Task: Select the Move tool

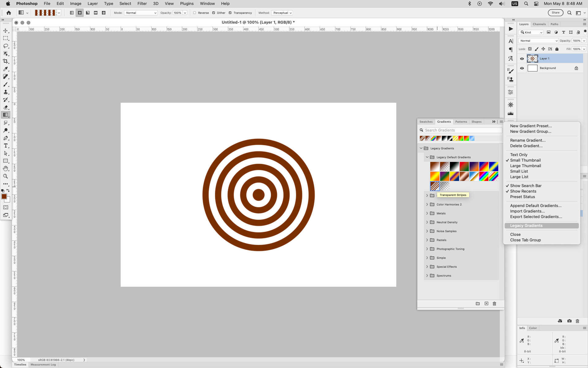Action: (x=6, y=30)
